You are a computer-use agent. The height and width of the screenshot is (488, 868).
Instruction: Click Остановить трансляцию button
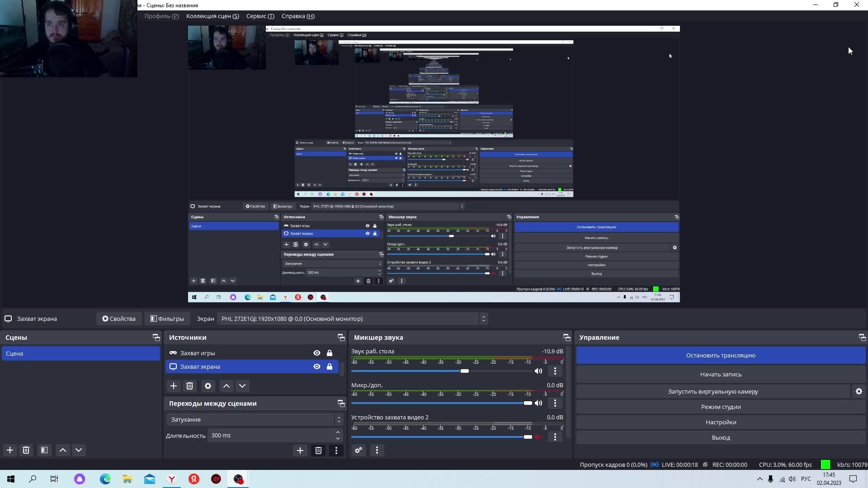[721, 355]
